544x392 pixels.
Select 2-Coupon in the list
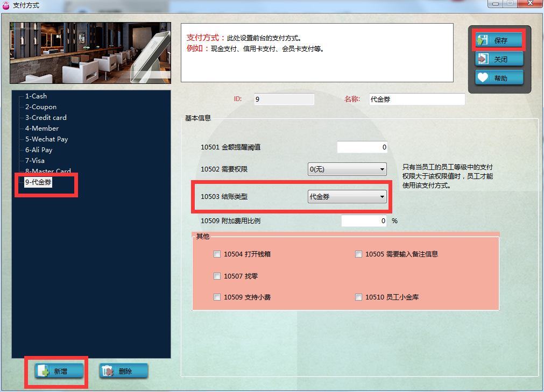coord(40,107)
